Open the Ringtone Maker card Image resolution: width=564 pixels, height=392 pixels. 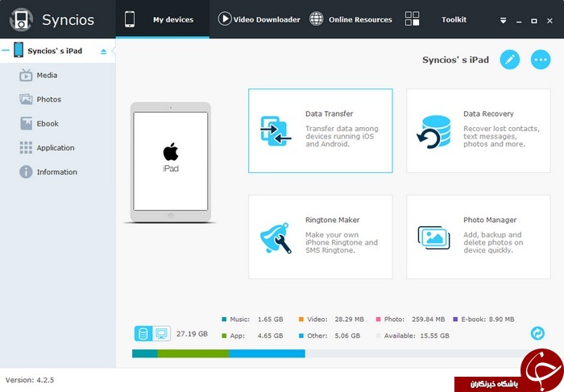(x=320, y=237)
